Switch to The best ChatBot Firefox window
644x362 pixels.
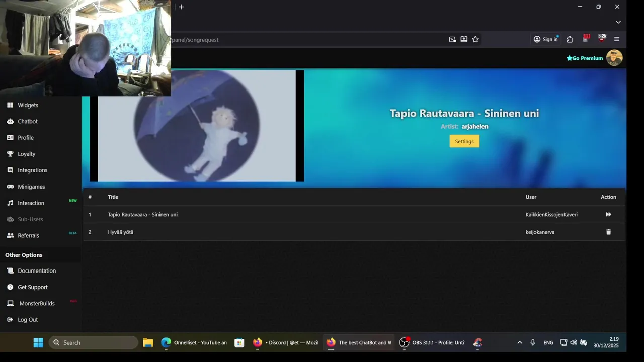(358, 342)
